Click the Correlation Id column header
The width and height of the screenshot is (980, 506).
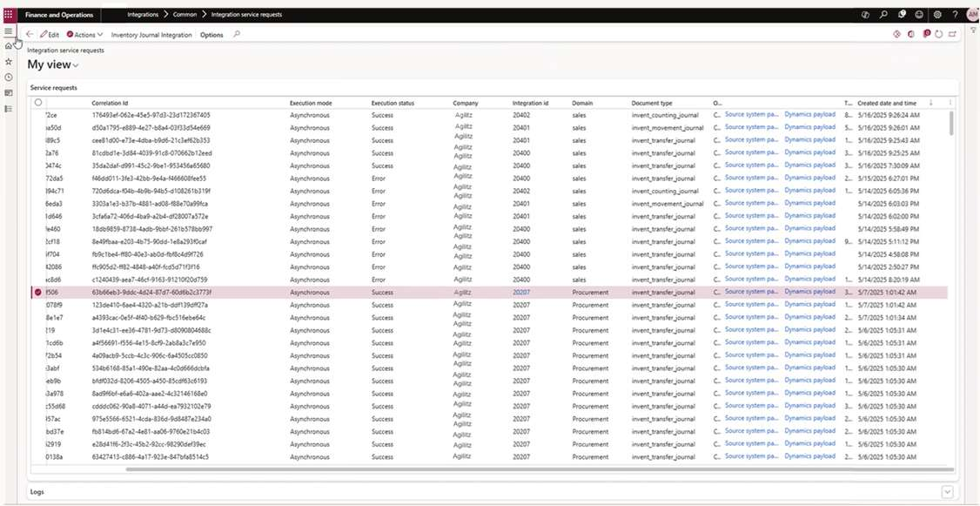[110, 103]
